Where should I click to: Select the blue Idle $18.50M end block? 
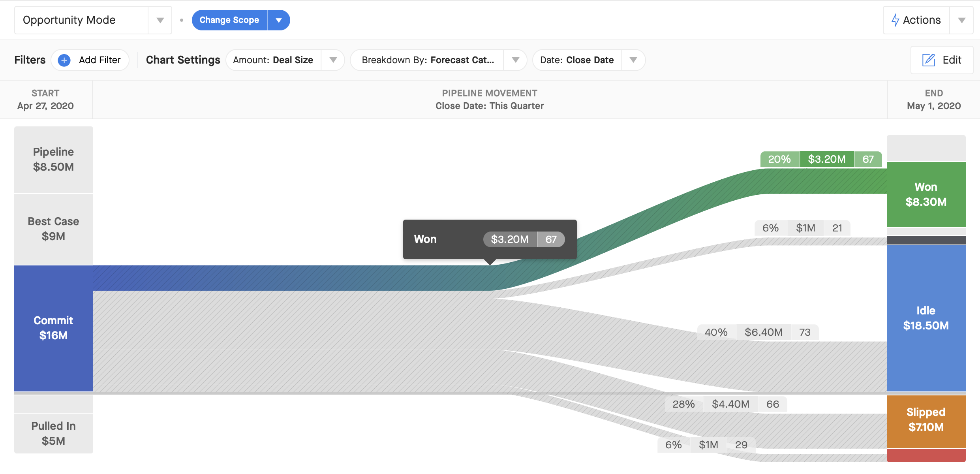pos(926,318)
